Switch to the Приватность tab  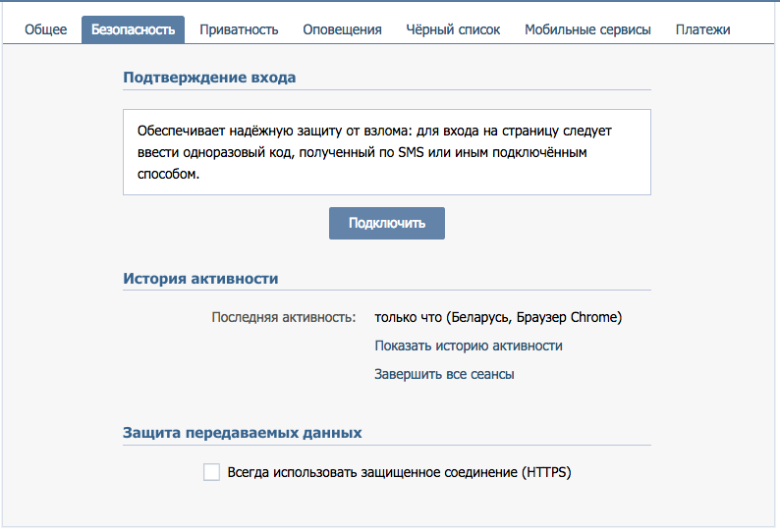[x=239, y=29]
